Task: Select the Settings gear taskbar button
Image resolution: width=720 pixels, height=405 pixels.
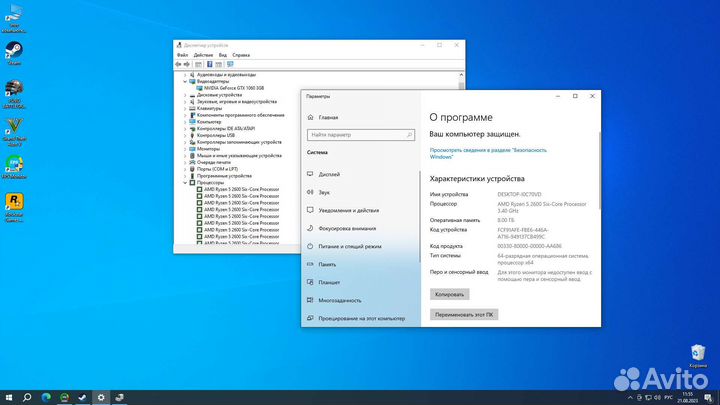Action: tap(101, 397)
